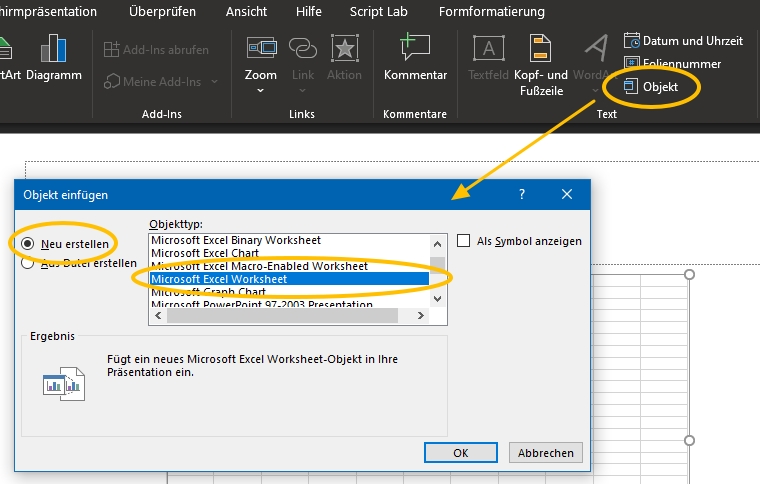The image size is (760, 484).
Task: Open the Überprüfen tab
Action: point(162,12)
